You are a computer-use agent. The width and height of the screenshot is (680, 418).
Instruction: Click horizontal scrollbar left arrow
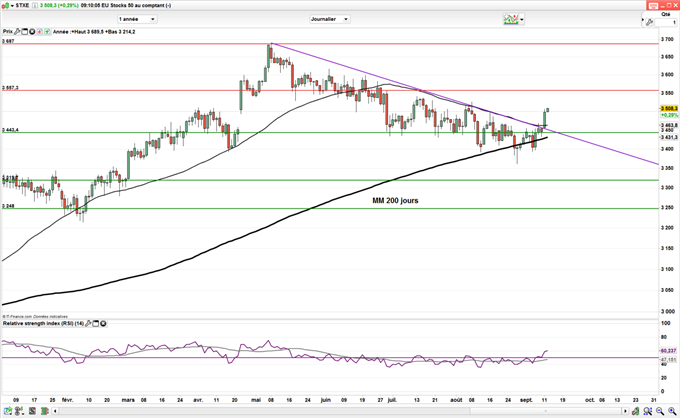coord(55,411)
